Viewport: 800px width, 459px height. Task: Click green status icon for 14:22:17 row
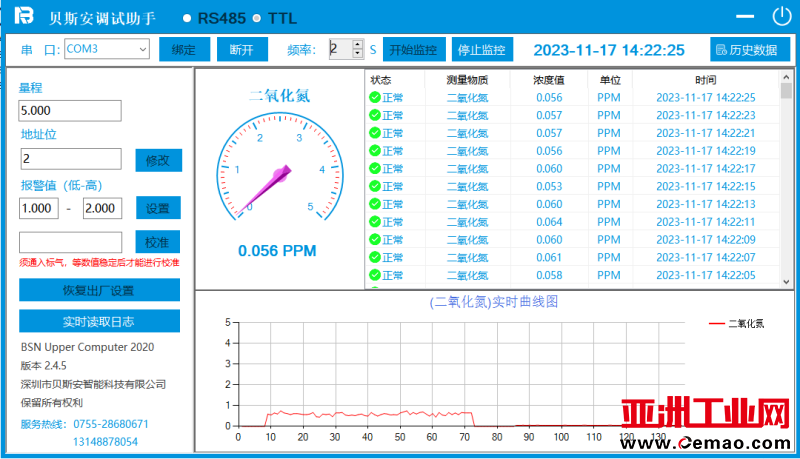pos(375,168)
